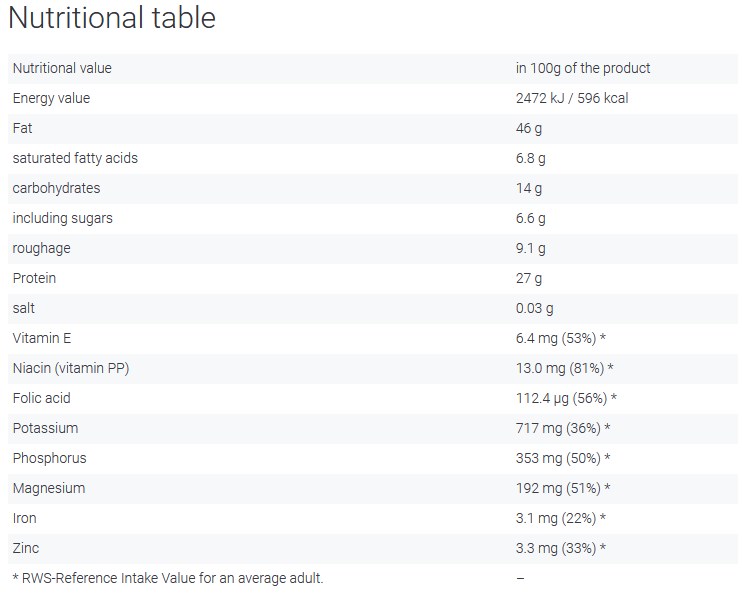742x599 pixels.
Task: Click the Protein row label
Action: (x=34, y=278)
